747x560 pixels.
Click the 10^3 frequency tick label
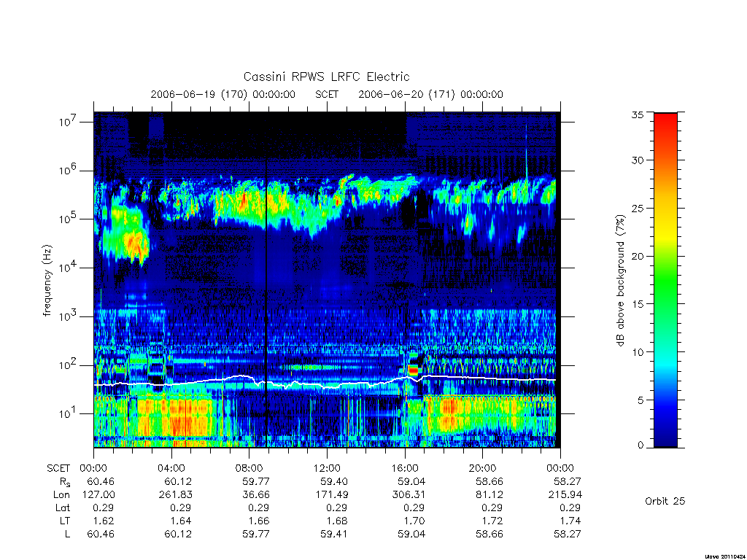click(69, 316)
